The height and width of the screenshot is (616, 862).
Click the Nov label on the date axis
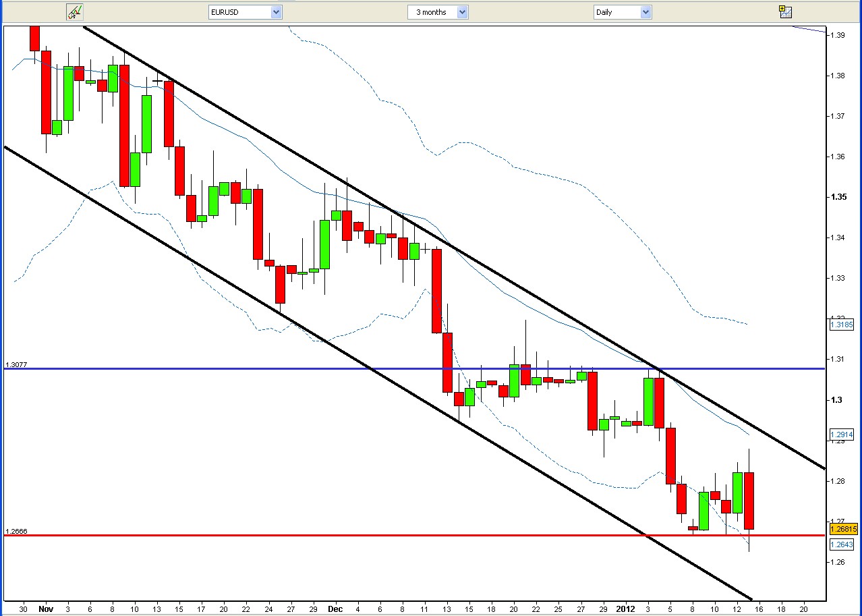pos(45,609)
